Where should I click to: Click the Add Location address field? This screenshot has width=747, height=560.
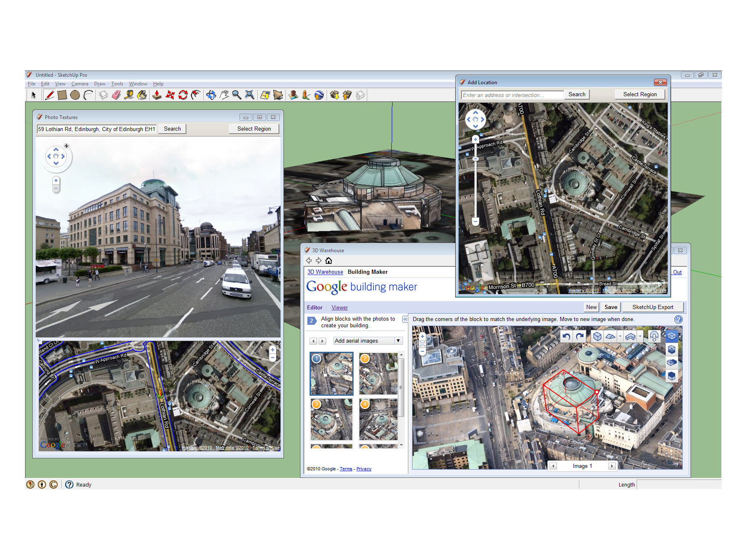tap(512, 95)
